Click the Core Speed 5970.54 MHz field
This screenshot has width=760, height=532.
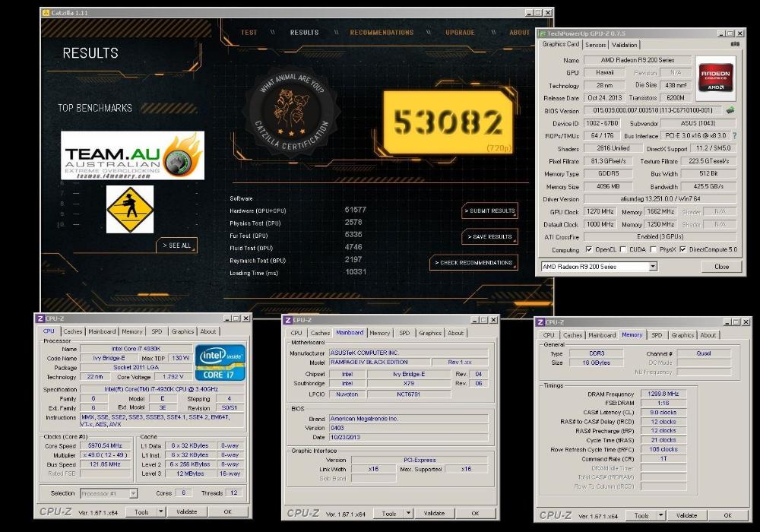tap(105, 446)
